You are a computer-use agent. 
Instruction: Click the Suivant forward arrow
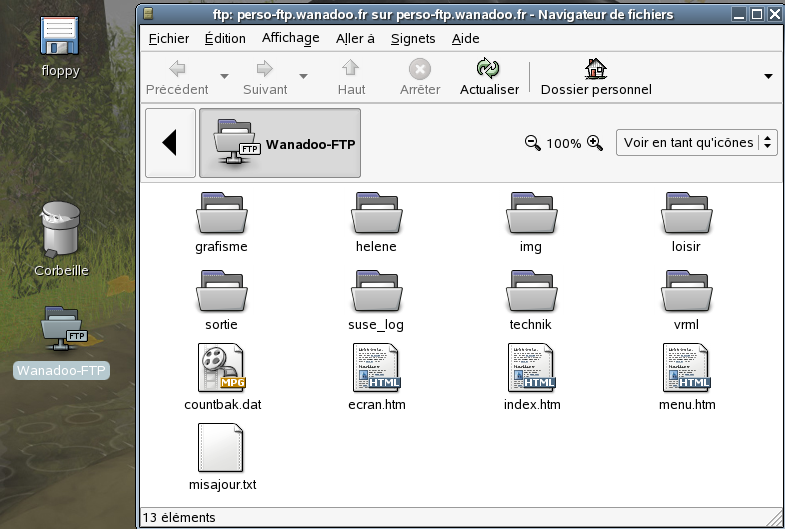pos(265,69)
